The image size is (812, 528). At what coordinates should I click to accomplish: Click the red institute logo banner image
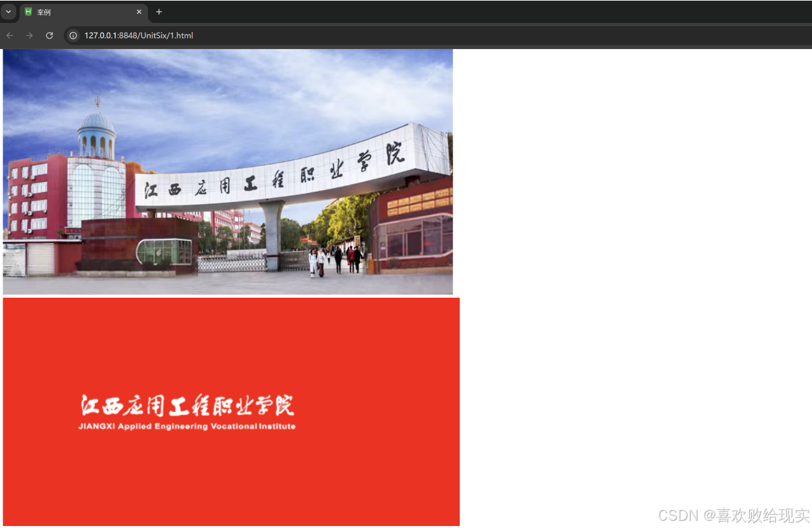(231, 412)
